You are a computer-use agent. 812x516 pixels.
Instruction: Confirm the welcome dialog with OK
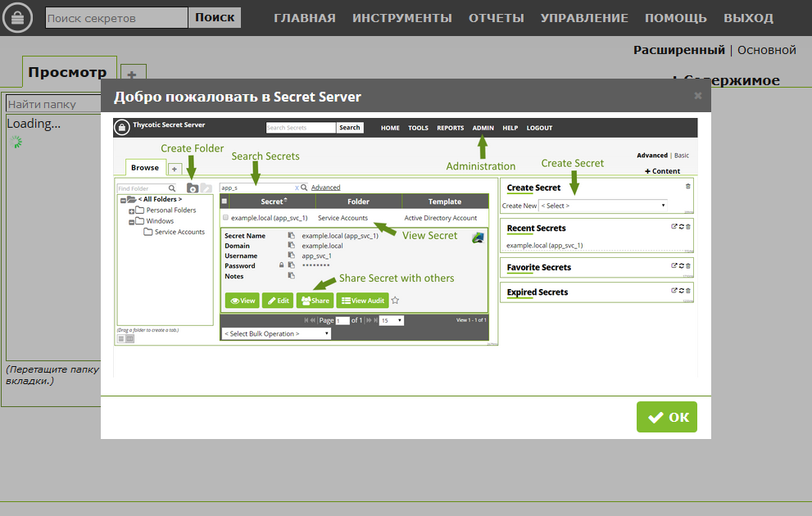click(666, 417)
